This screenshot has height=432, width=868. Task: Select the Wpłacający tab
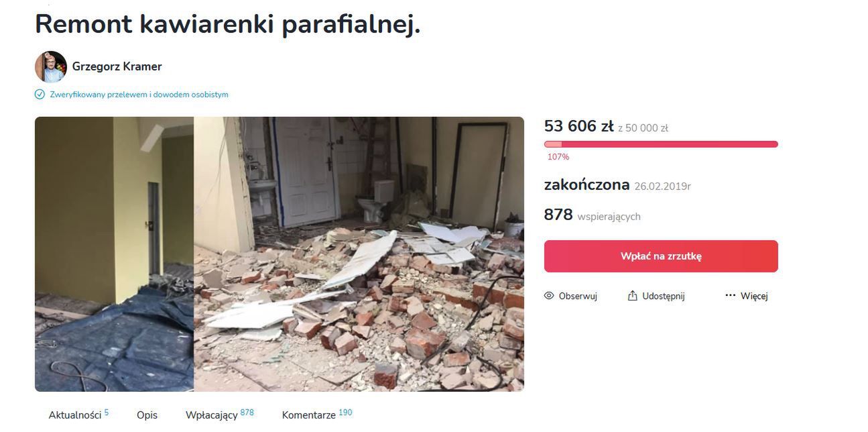(x=220, y=415)
